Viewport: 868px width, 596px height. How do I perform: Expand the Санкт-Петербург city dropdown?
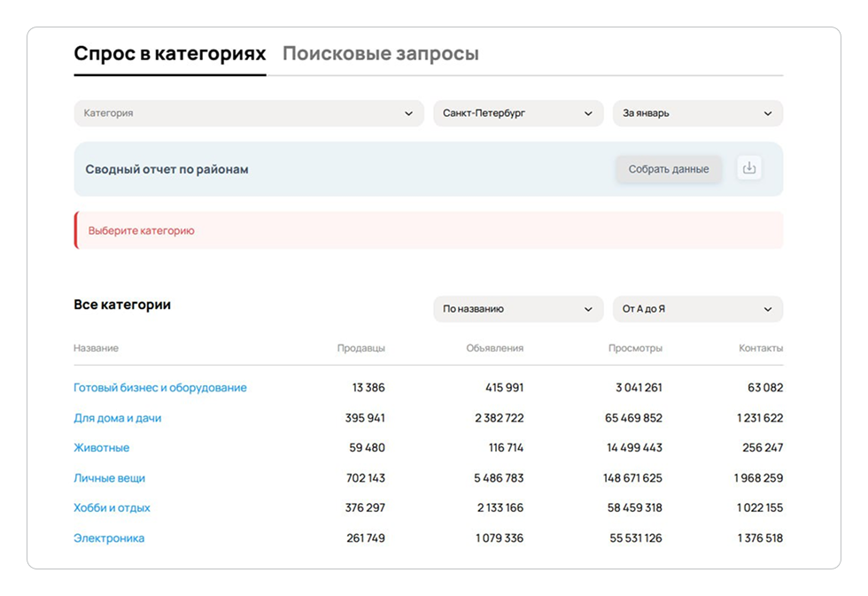pos(517,113)
